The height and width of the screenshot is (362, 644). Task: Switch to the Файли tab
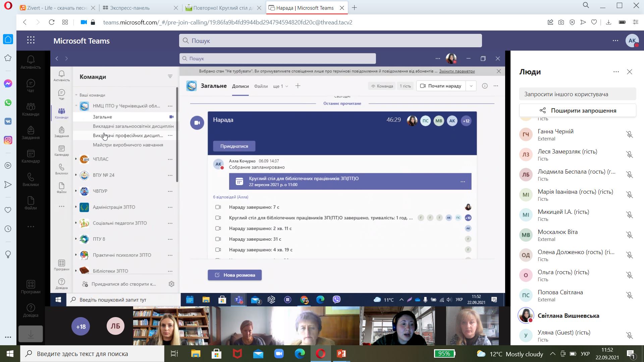pyautogui.click(x=261, y=86)
